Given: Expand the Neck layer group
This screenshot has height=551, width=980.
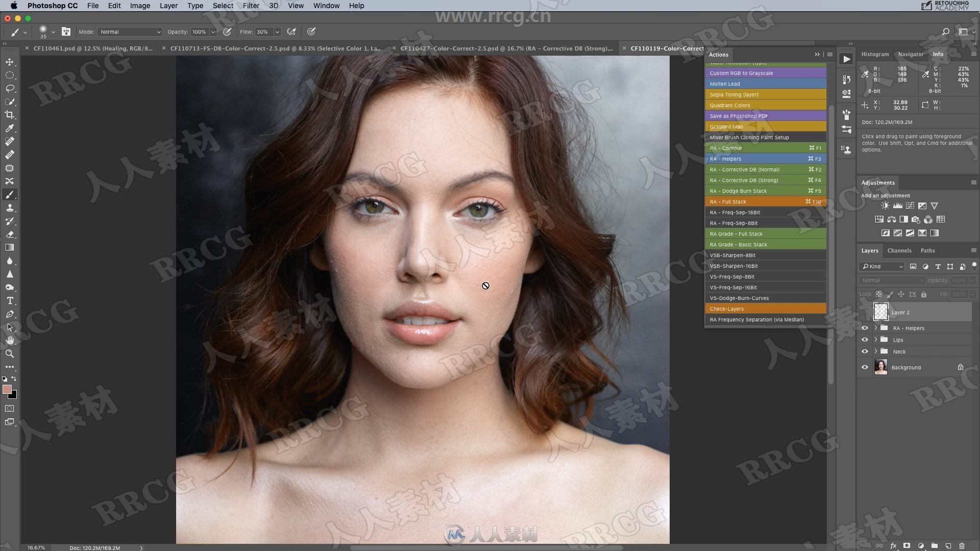Looking at the screenshot, I should point(876,351).
